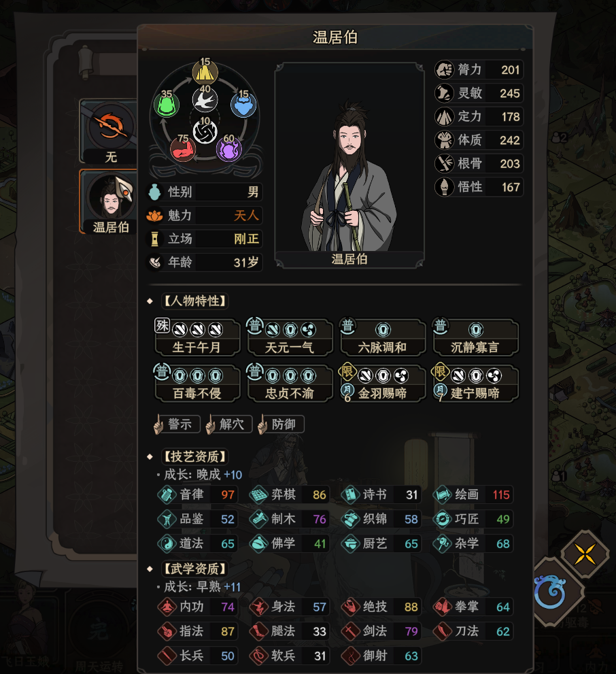Select the green poison-bag element icon

(167, 104)
